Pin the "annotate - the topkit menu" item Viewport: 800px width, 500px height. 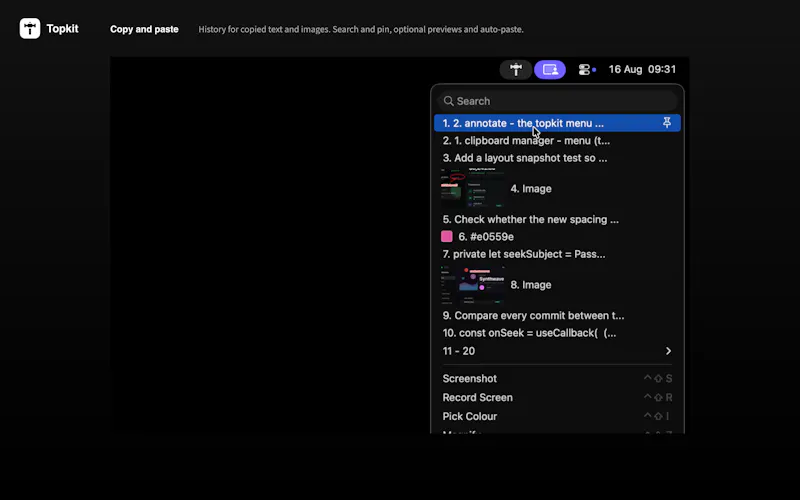click(x=666, y=123)
